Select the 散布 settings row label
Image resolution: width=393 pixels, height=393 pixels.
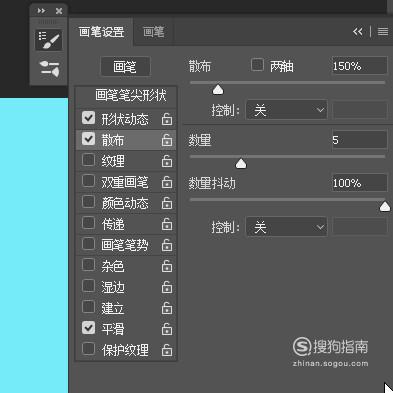point(113,140)
